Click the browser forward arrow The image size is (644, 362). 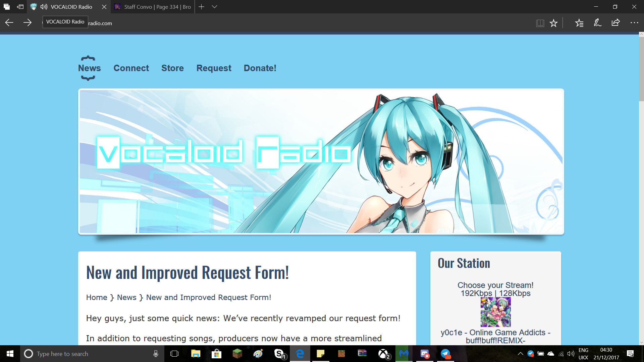tap(28, 23)
